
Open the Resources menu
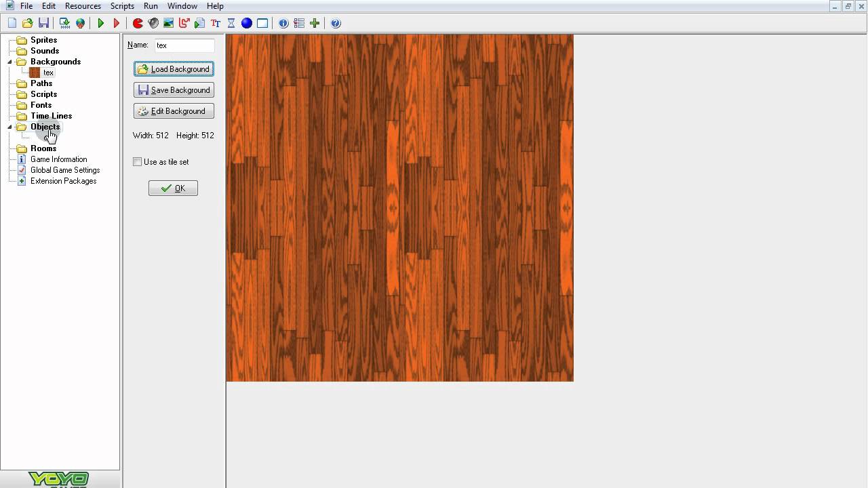coord(83,6)
